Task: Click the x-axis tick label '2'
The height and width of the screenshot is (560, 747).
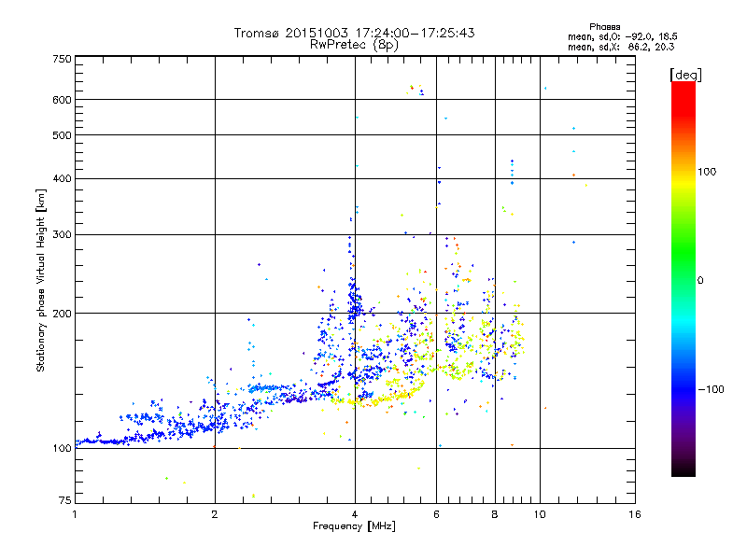Action: click(x=215, y=514)
